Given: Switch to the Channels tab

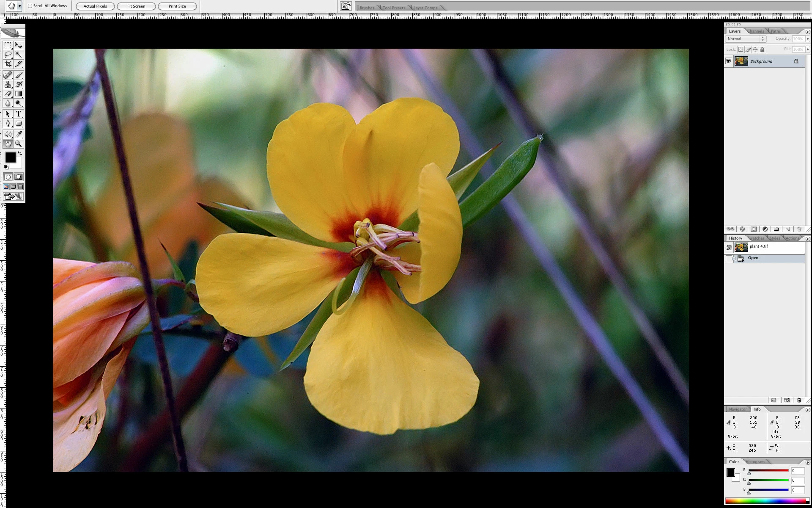Looking at the screenshot, I should 755,31.
